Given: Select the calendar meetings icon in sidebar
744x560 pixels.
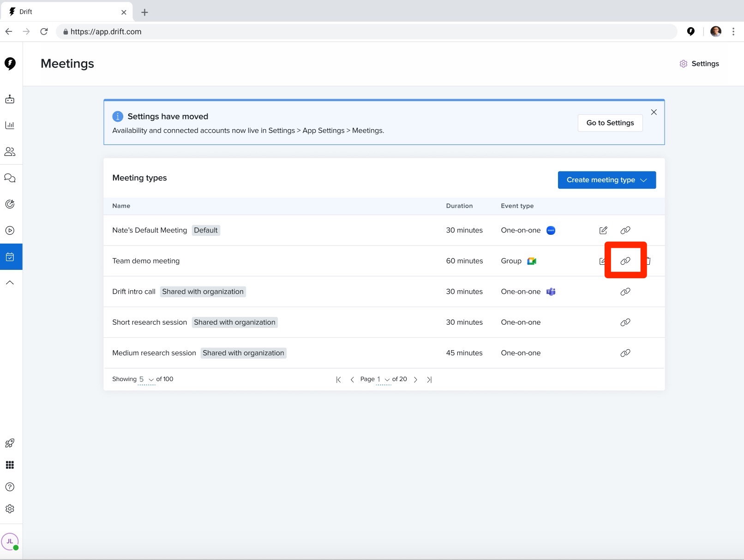Looking at the screenshot, I should coord(10,257).
